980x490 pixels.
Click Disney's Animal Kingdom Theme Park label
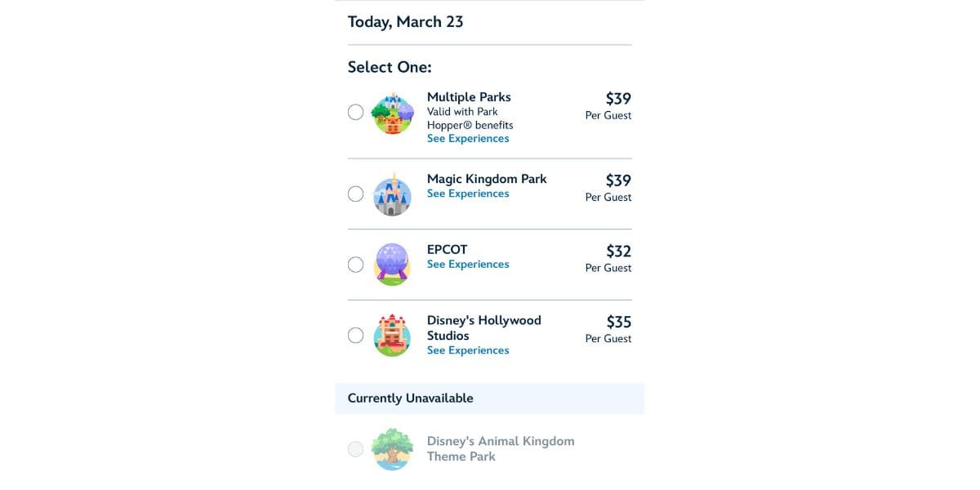pos(501,449)
